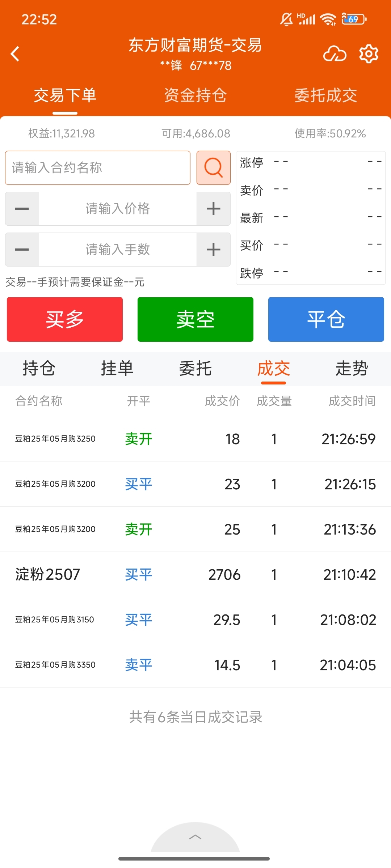
Task: Tap the Wi-Fi status icon
Action: pyautogui.click(x=328, y=19)
